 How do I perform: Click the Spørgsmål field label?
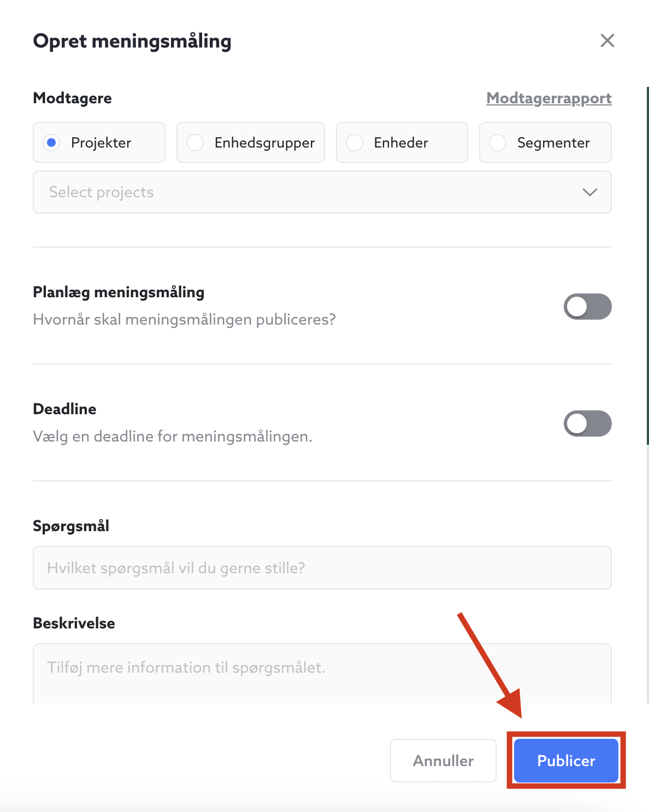pyautogui.click(x=71, y=526)
